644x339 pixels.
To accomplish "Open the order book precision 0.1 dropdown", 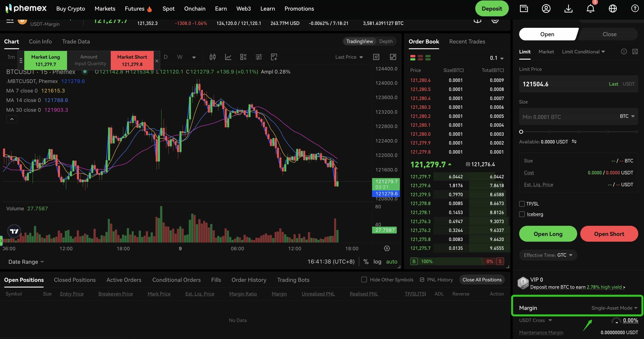I will click(496, 58).
